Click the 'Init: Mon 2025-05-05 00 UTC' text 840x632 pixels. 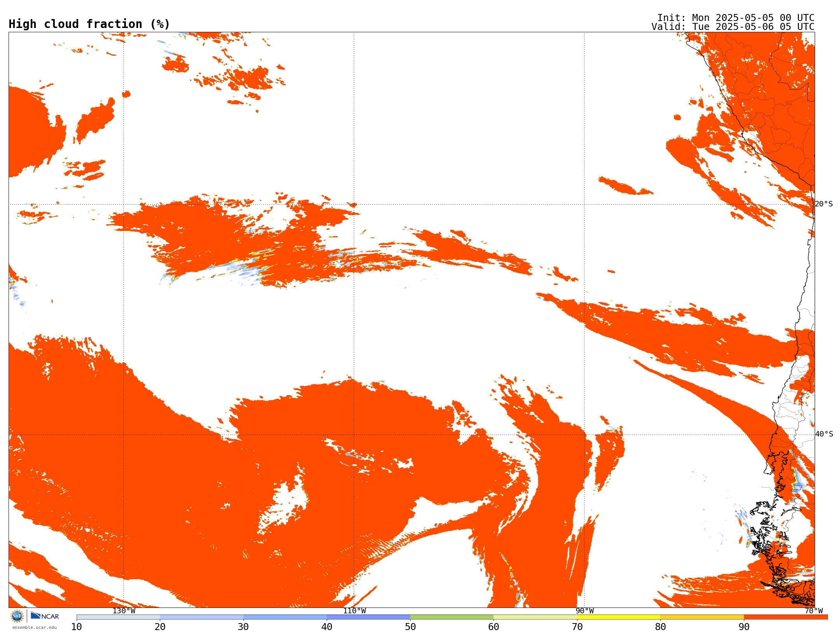click(x=736, y=18)
